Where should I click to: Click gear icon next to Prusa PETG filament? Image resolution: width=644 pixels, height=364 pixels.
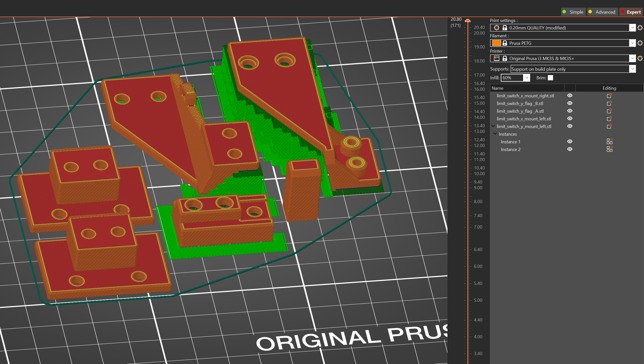point(640,43)
